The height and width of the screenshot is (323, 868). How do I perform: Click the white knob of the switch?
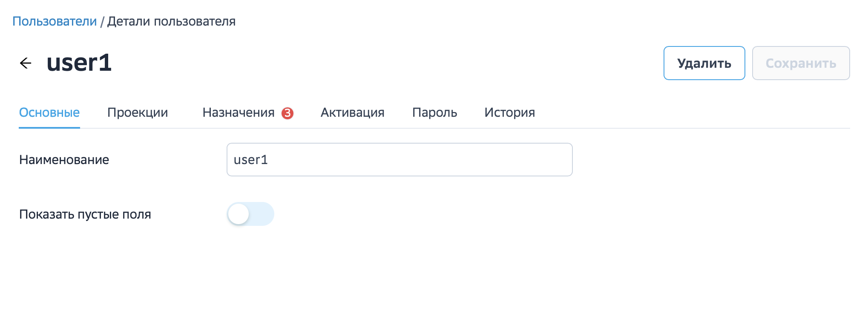239,214
